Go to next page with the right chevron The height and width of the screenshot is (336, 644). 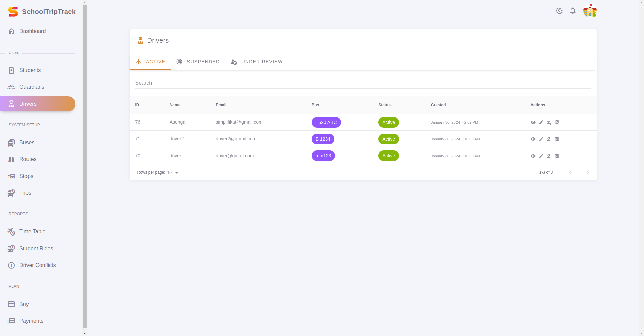coord(587,172)
